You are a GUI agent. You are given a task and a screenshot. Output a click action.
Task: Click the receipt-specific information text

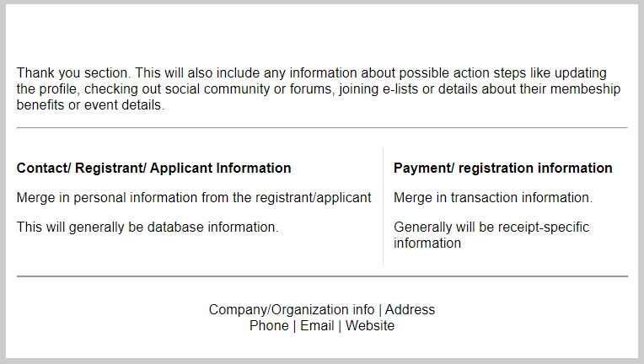pyautogui.click(x=491, y=235)
